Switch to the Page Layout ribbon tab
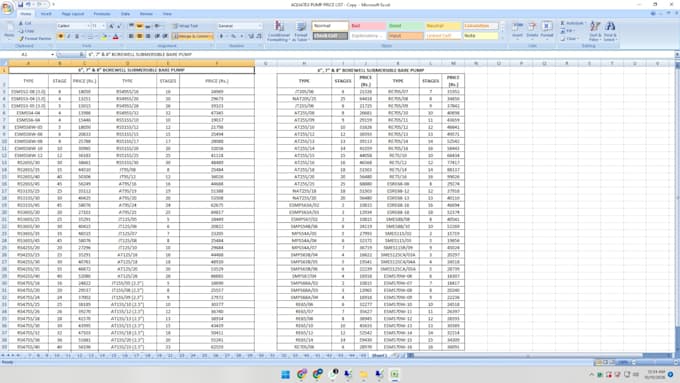The height and width of the screenshot is (383, 680). [72, 14]
